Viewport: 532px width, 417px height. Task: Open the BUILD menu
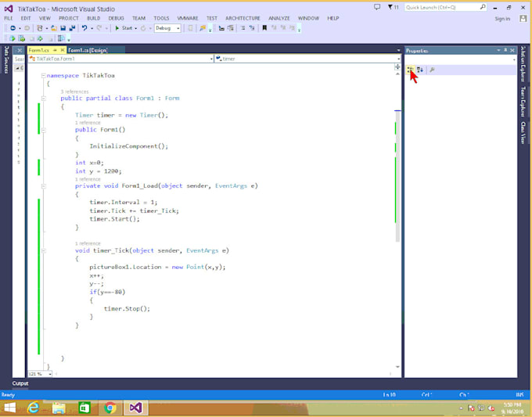pyautogui.click(x=94, y=18)
